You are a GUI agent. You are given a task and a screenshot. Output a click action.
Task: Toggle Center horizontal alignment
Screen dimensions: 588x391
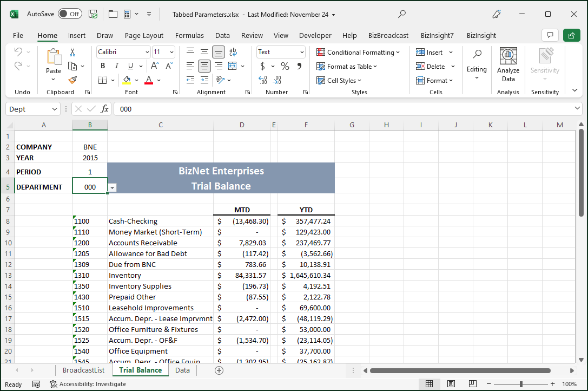(x=204, y=66)
